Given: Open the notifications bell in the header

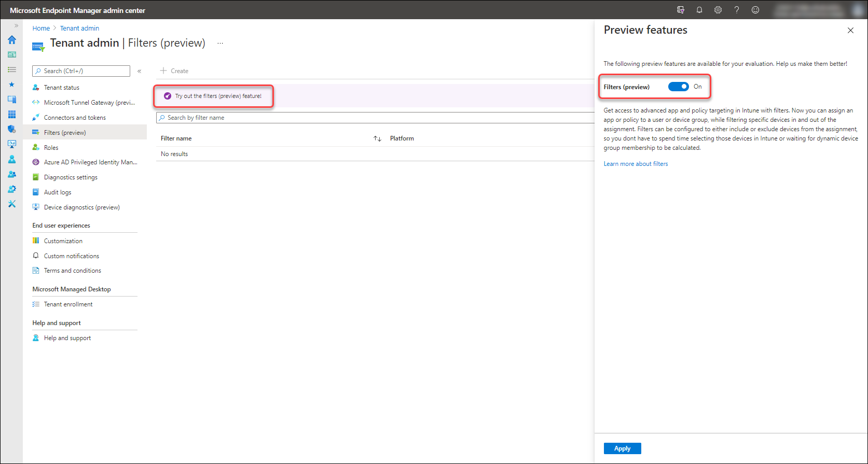Looking at the screenshot, I should point(699,10).
